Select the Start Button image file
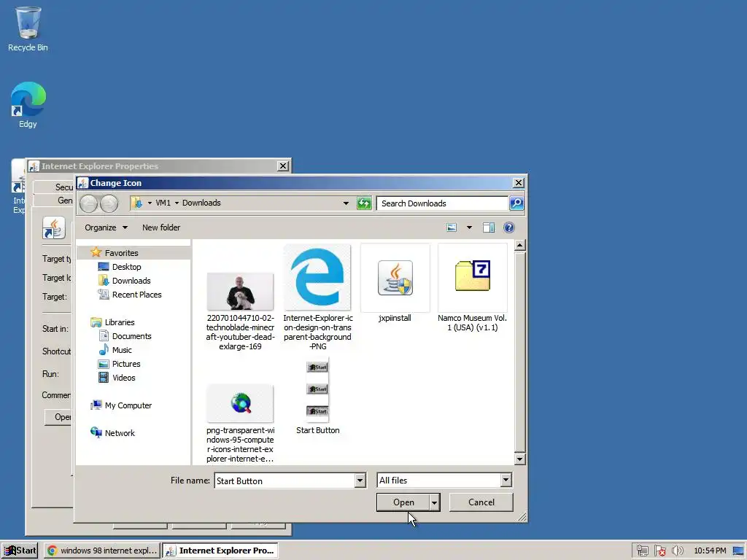This screenshot has width=747, height=560. 318,397
